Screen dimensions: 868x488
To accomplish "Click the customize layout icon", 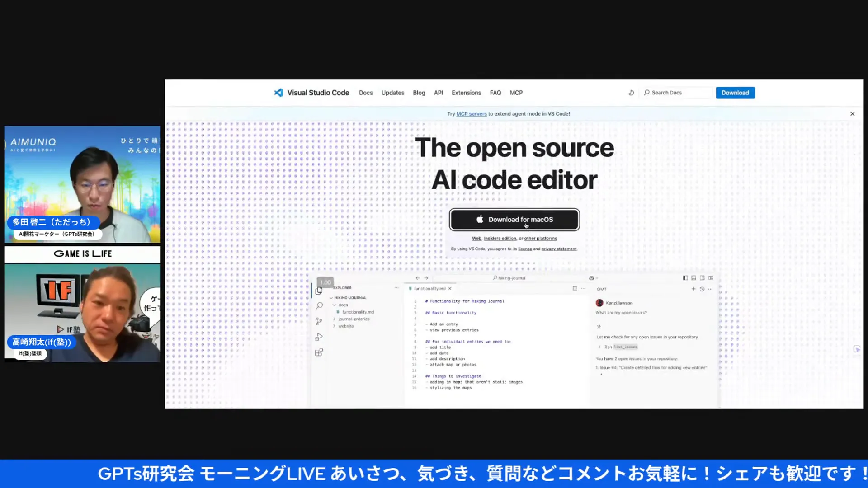I will coord(711,278).
